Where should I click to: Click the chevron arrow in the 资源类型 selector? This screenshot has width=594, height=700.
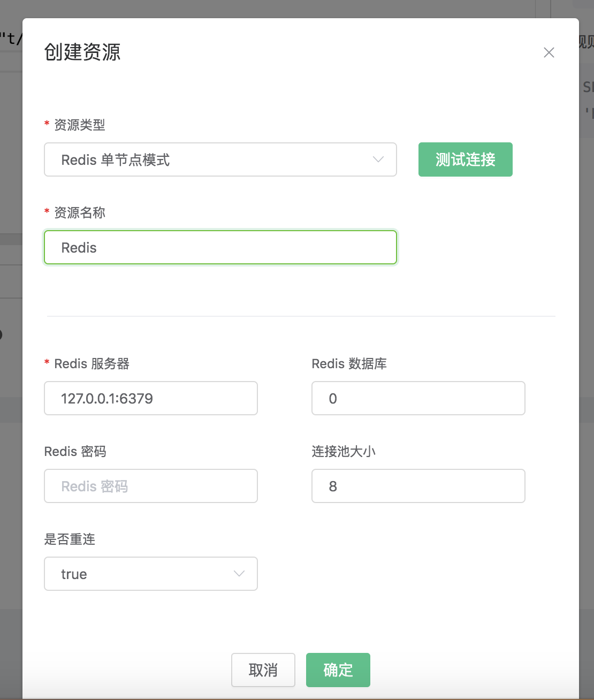378,159
